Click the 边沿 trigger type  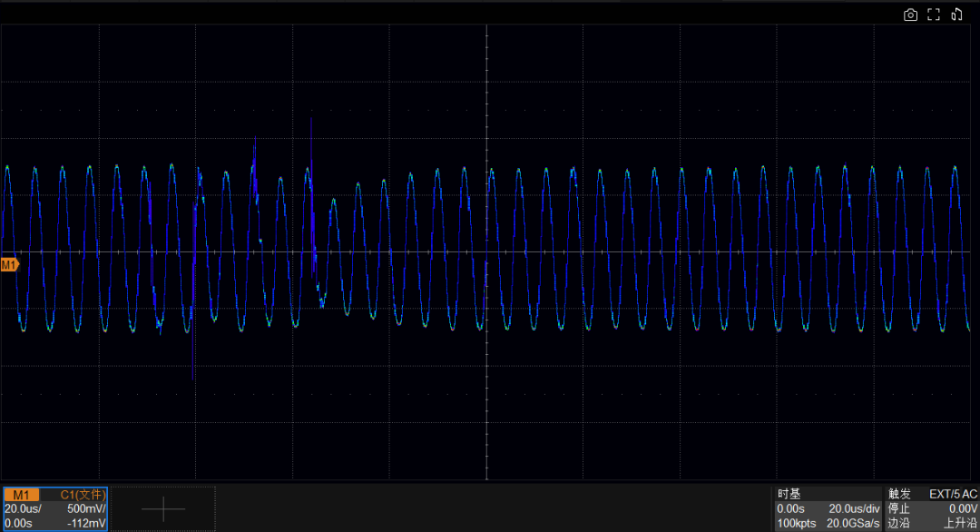coord(899,523)
